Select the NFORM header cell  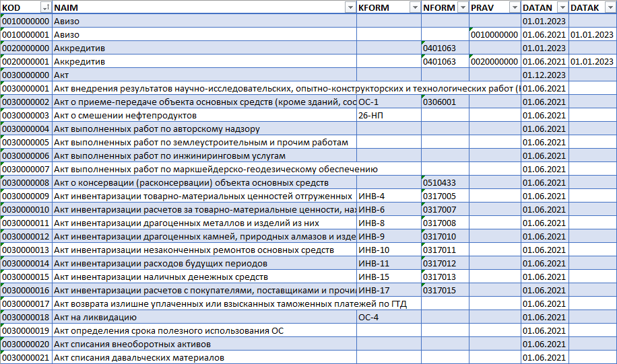(x=445, y=7)
